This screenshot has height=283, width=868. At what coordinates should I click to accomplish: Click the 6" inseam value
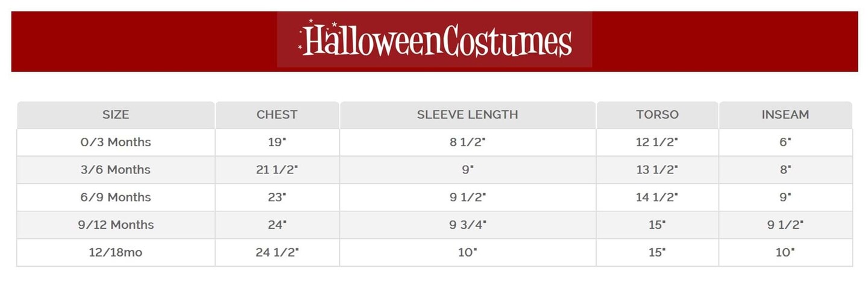[785, 142]
